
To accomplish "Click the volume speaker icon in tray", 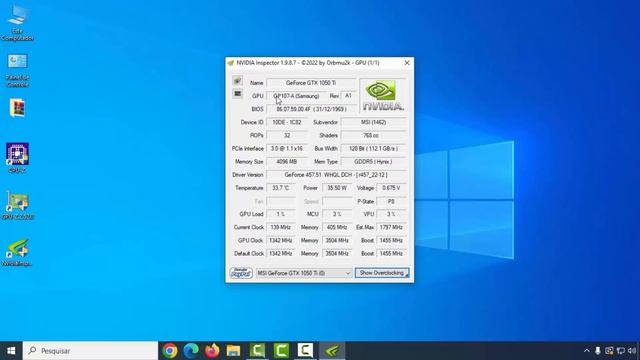I will coord(632,351).
